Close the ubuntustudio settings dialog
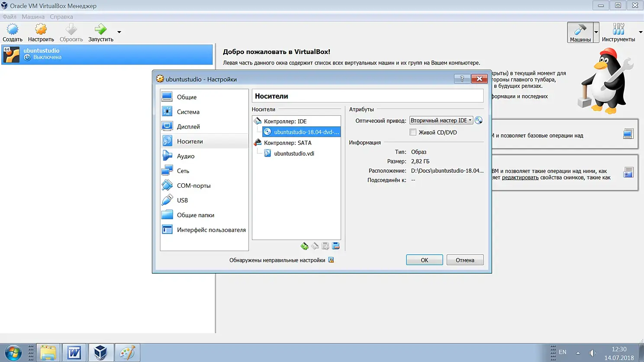Viewport: 644px width, 362px height. pos(480,79)
